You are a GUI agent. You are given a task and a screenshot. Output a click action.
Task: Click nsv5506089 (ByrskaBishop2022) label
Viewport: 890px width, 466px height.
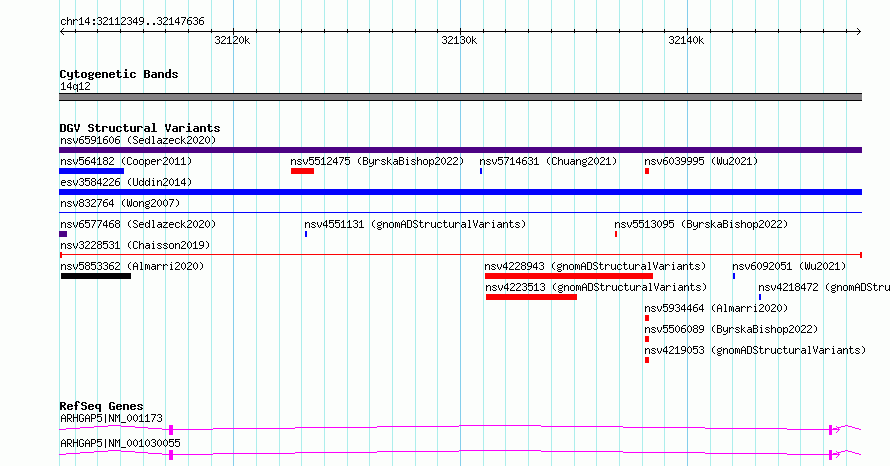[731, 329]
